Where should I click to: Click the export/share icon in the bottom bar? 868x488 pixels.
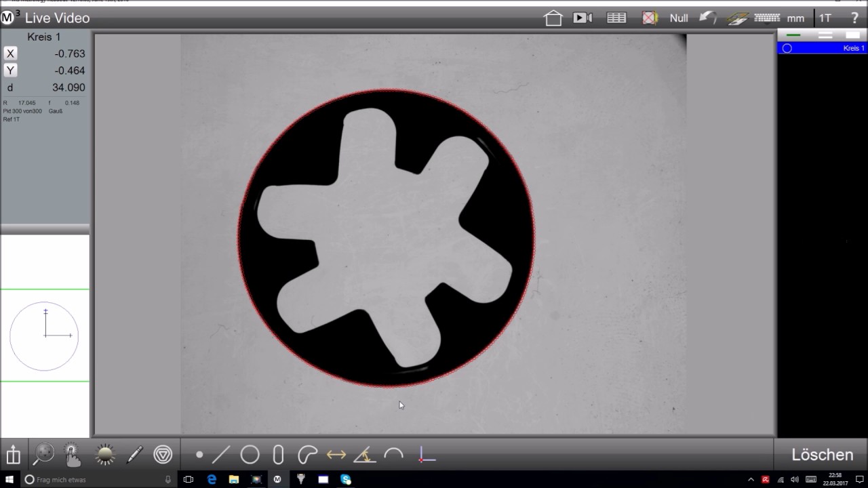[x=13, y=454]
